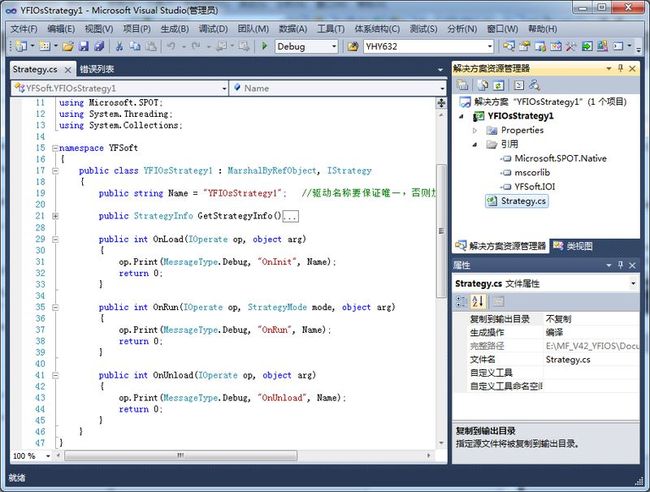650x492 pixels.
Task: Expand the Properties folder node
Action: click(x=475, y=131)
